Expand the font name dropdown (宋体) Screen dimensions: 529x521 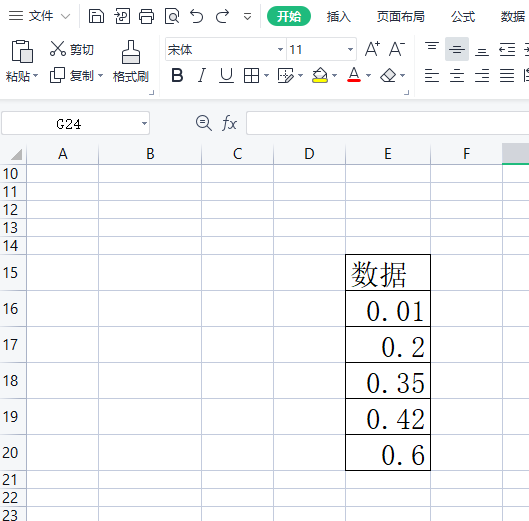click(x=280, y=50)
